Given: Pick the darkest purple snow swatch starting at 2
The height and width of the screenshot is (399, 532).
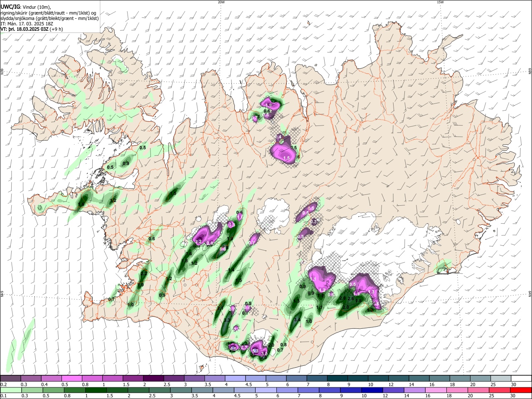Looking at the screenshot, I should tap(153, 378).
